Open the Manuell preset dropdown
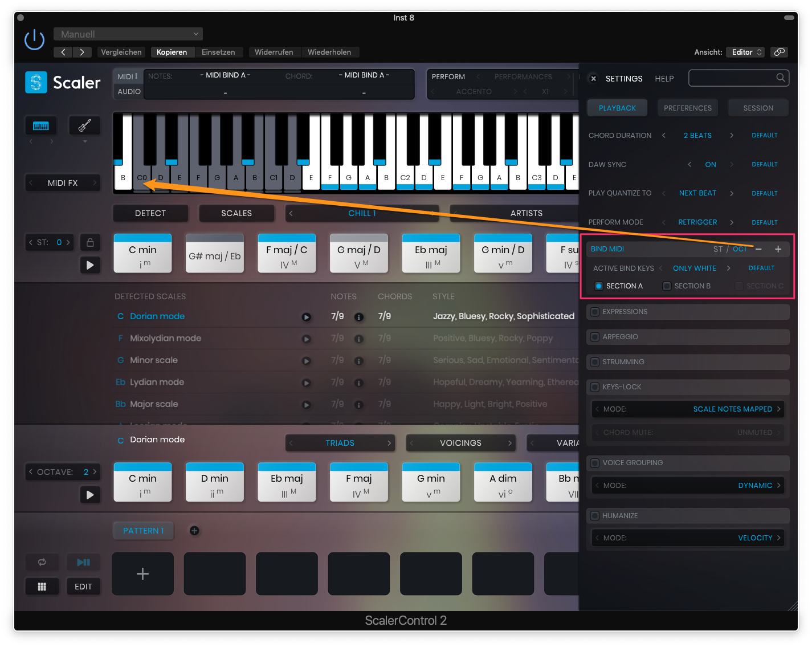The height and width of the screenshot is (647, 812). pyautogui.click(x=128, y=34)
